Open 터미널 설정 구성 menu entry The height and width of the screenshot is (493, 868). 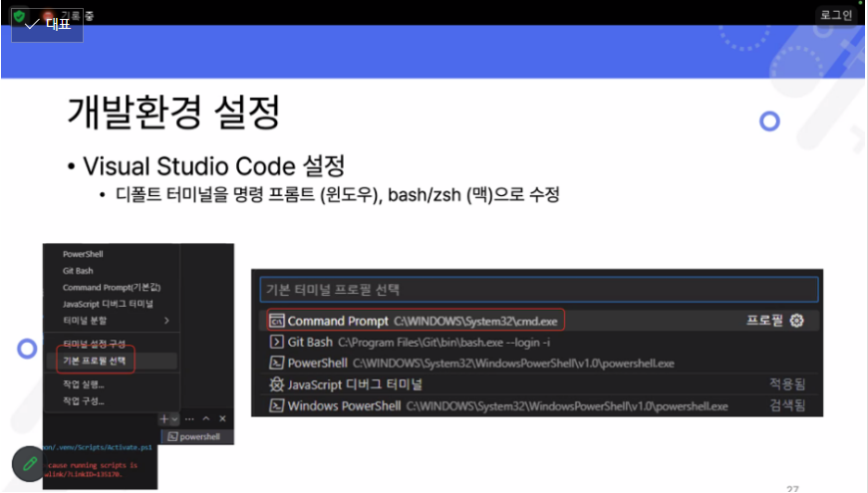tap(94, 344)
